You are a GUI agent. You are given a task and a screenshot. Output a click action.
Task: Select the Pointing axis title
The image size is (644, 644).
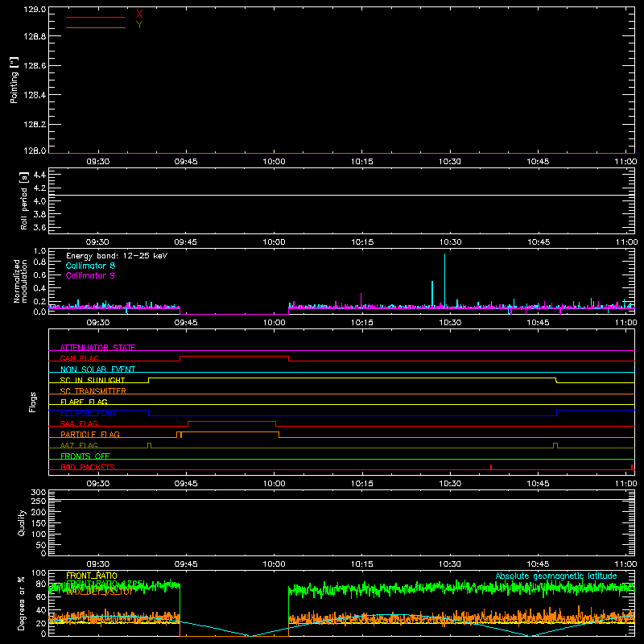click(x=14, y=80)
